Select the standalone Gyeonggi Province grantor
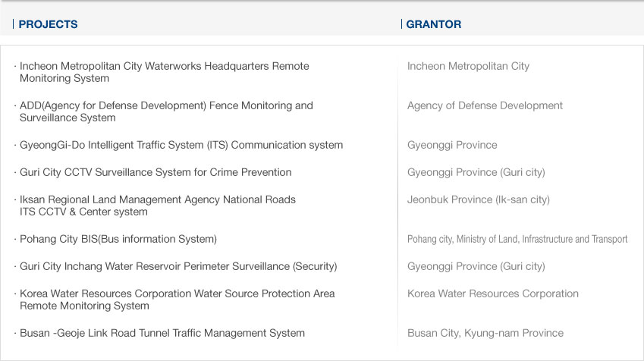 click(452, 145)
